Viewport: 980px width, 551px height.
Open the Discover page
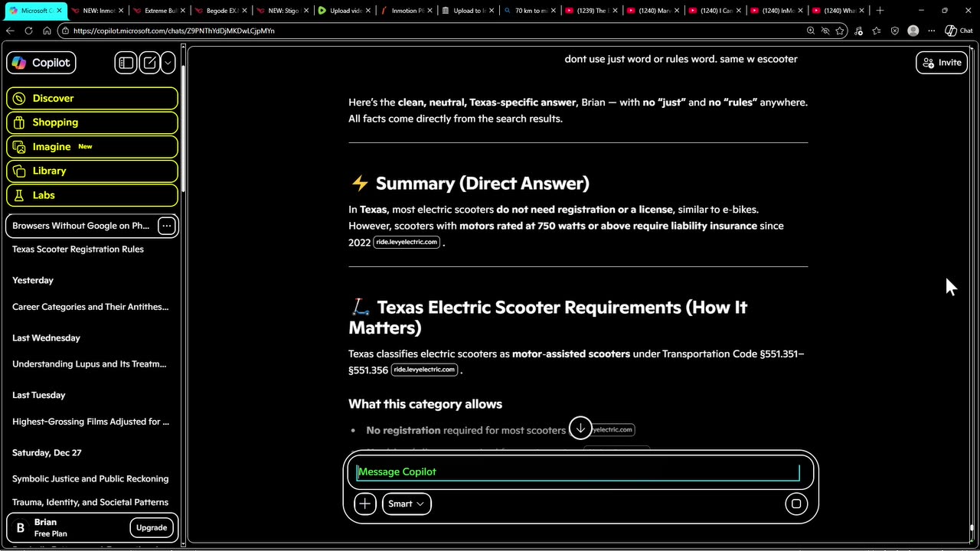(x=92, y=98)
